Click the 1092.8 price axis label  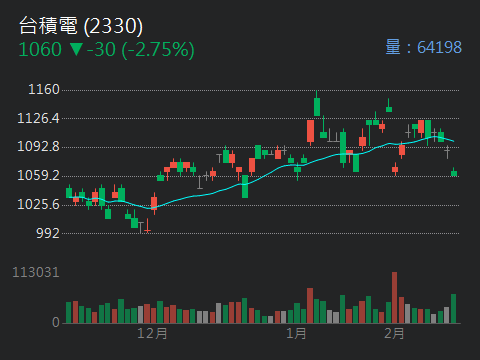click(x=38, y=146)
